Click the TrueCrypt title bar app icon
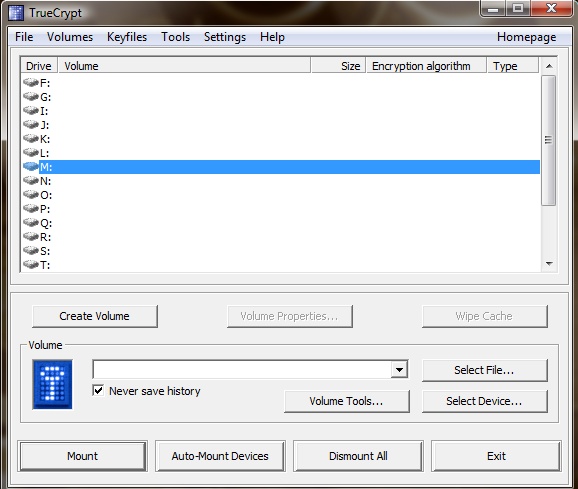The height and width of the screenshot is (489, 578). point(16,13)
